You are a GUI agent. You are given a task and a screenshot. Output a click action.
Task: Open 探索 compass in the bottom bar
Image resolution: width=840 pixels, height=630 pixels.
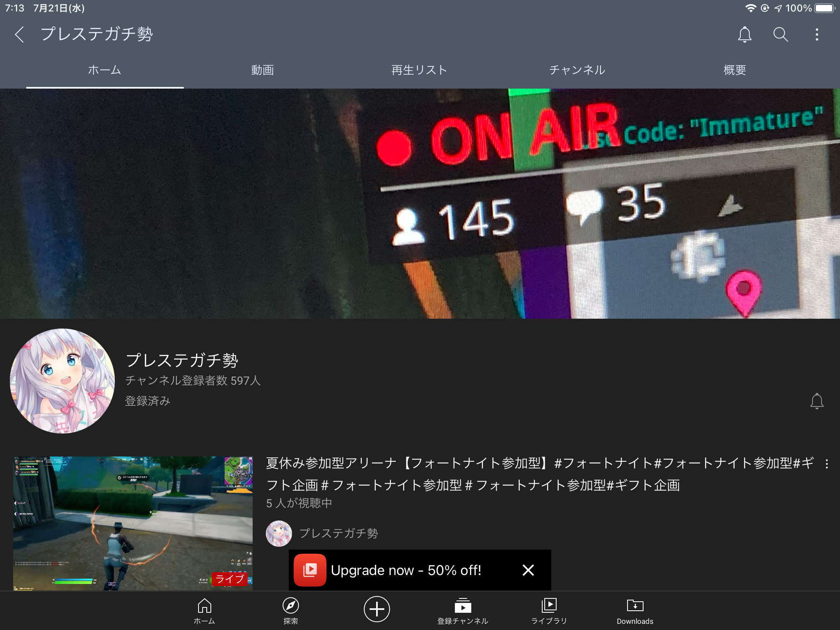tap(290, 611)
